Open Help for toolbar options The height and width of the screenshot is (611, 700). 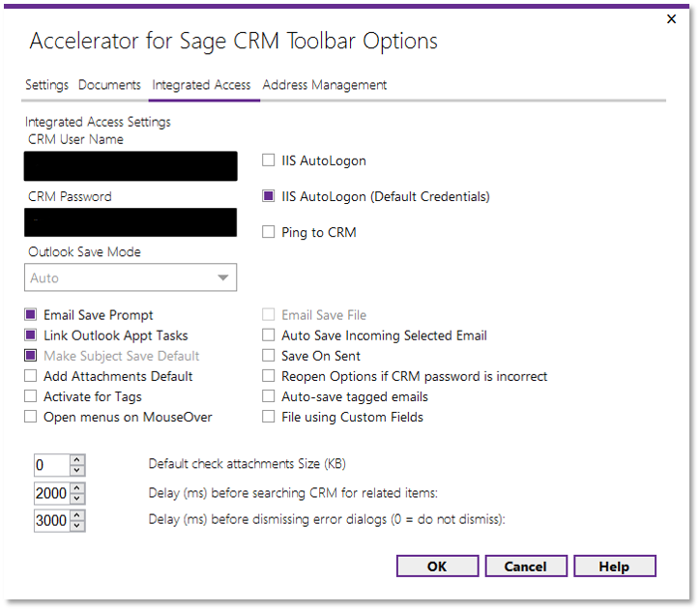point(614,566)
